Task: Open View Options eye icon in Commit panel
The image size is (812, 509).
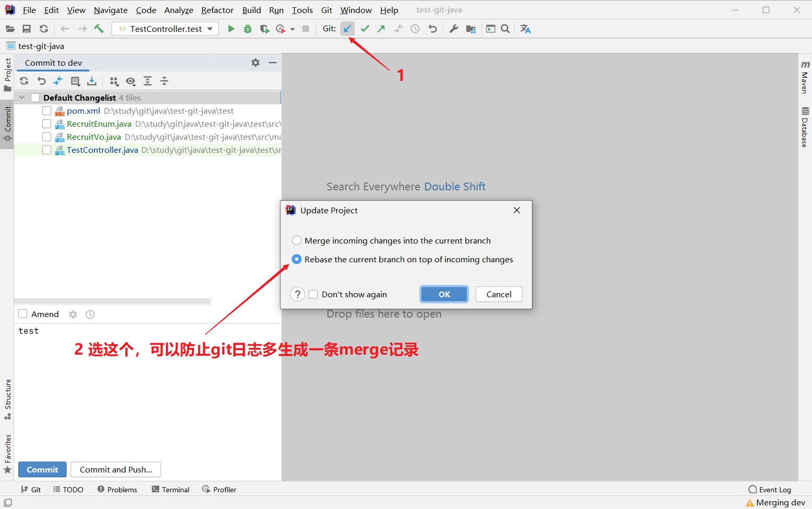Action: pos(130,81)
